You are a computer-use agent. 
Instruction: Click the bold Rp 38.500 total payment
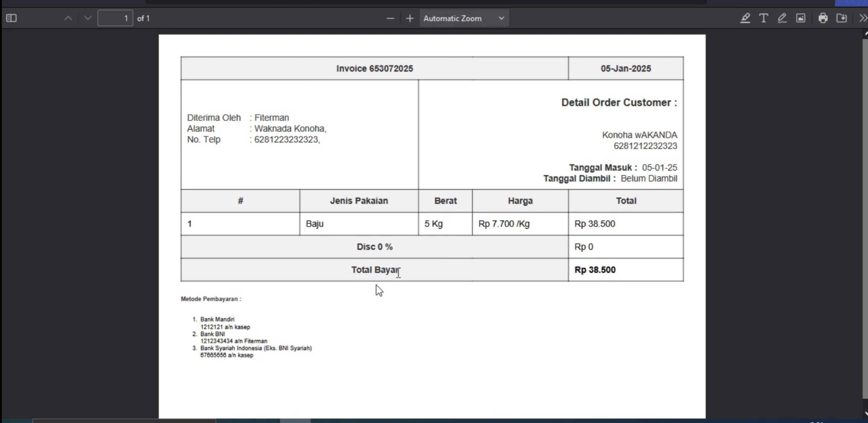pos(595,270)
